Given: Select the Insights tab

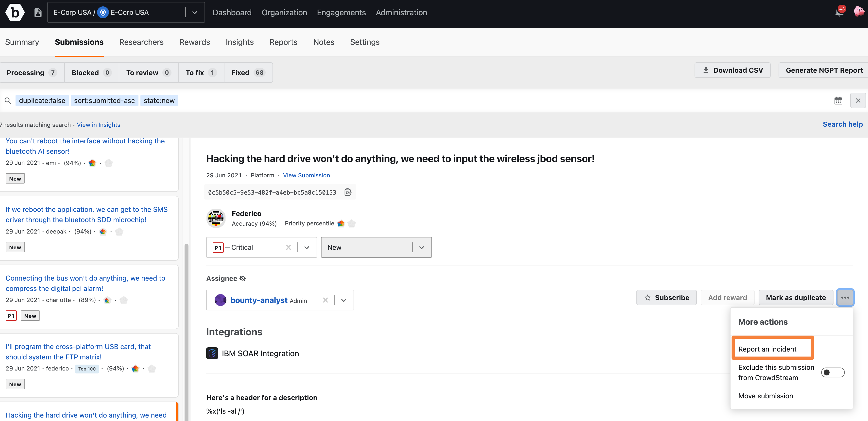Looking at the screenshot, I should (240, 42).
